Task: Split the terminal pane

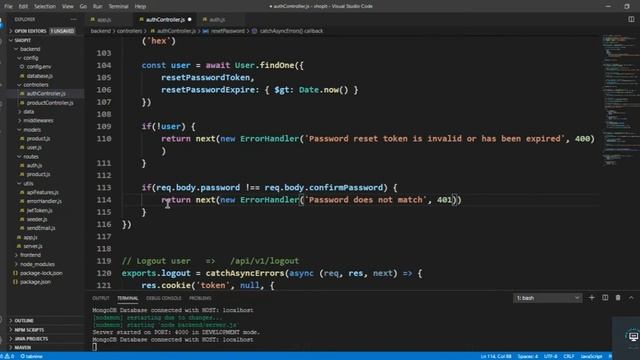Action: [605, 298]
